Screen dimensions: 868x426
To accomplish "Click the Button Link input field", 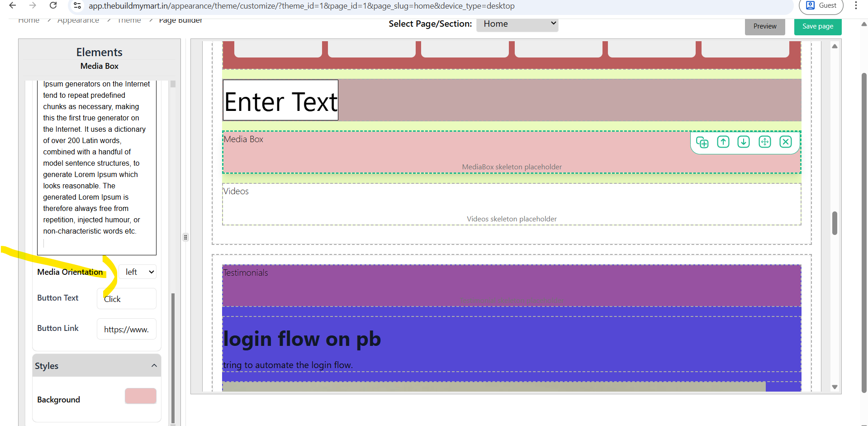I will tap(127, 329).
